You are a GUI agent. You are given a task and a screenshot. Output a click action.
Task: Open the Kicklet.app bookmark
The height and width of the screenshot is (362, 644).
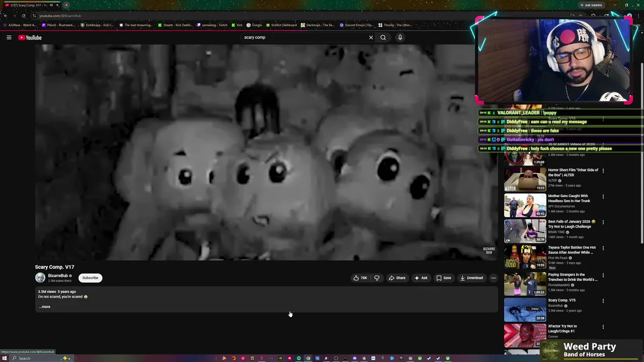click(x=97, y=25)
